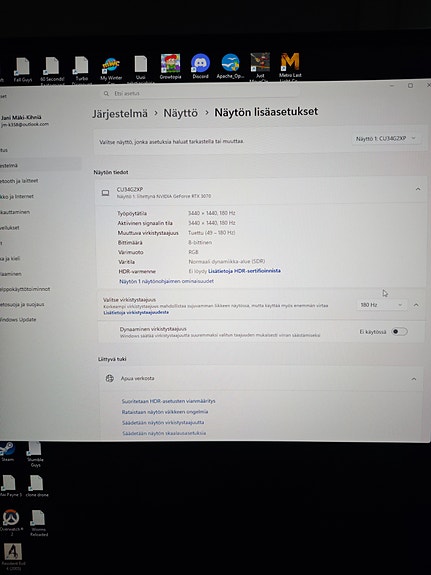Open Säädetään näytön virkistystaajuutta help link

(163, 422)
